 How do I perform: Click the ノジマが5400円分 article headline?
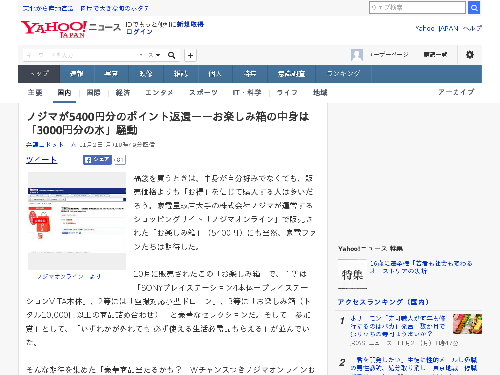168,123
